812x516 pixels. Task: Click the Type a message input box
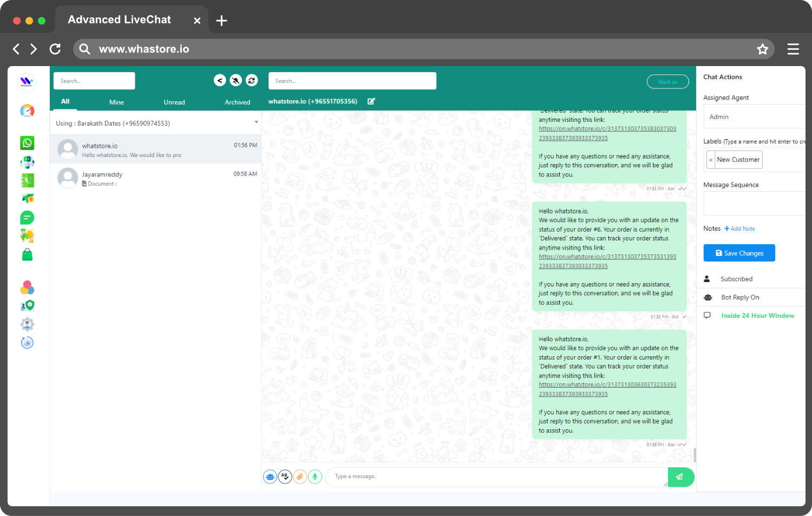coord(497,477)
